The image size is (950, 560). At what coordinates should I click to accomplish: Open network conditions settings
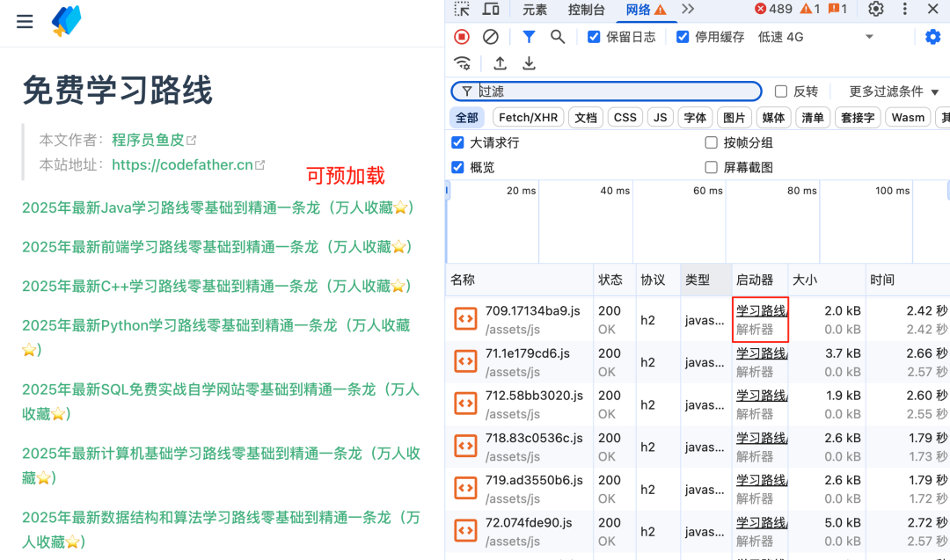[464, 63]
